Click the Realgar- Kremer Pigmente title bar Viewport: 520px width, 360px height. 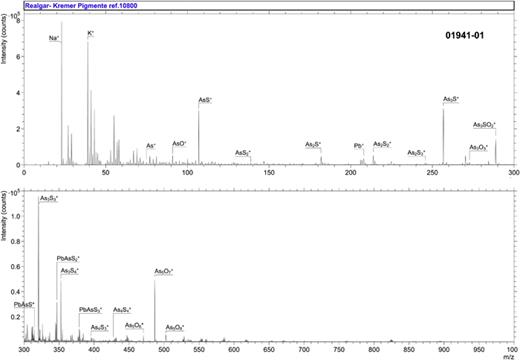268,5
